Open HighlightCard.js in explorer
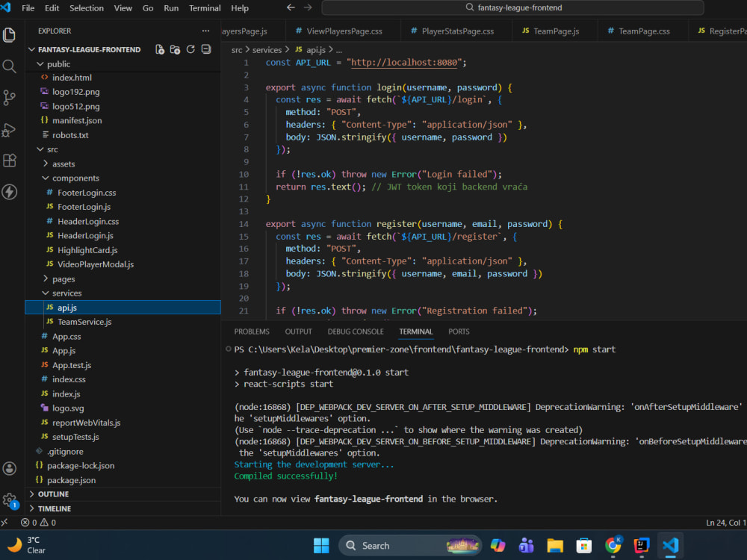This screenshot has height=560, width=747. (123, 250)
